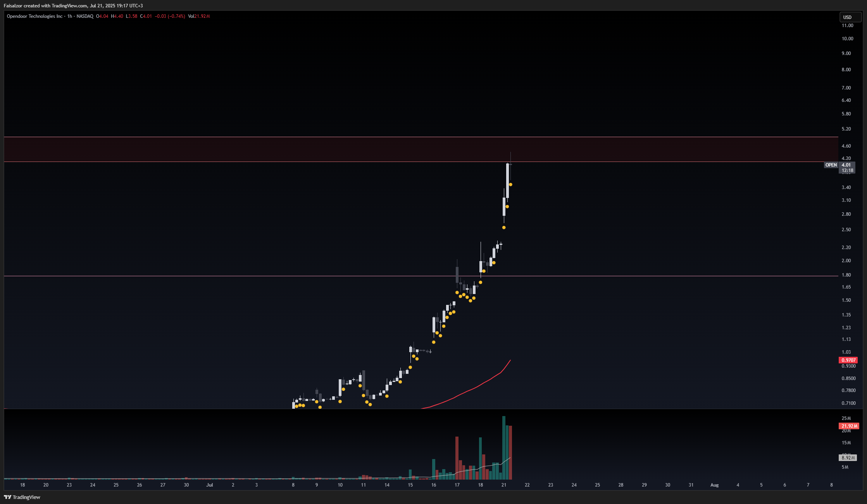Click the 25M volume scale label
The image size is (867, 504).
pos(846,418)
